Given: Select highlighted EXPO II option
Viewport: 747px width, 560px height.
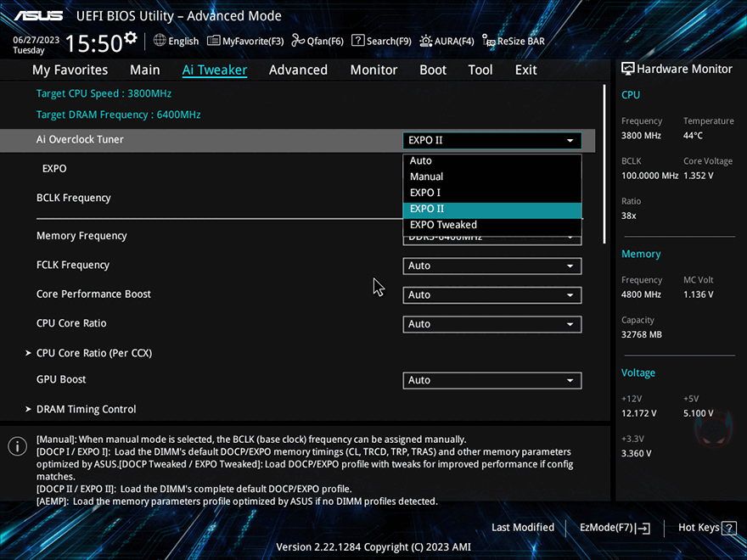Looking at the screenshot, I should (x=492, y=209).
